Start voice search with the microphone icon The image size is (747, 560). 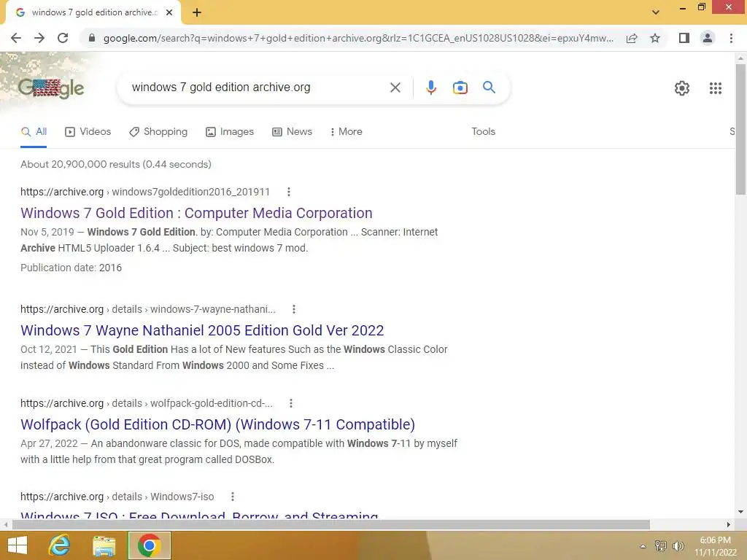click(431, 87)
